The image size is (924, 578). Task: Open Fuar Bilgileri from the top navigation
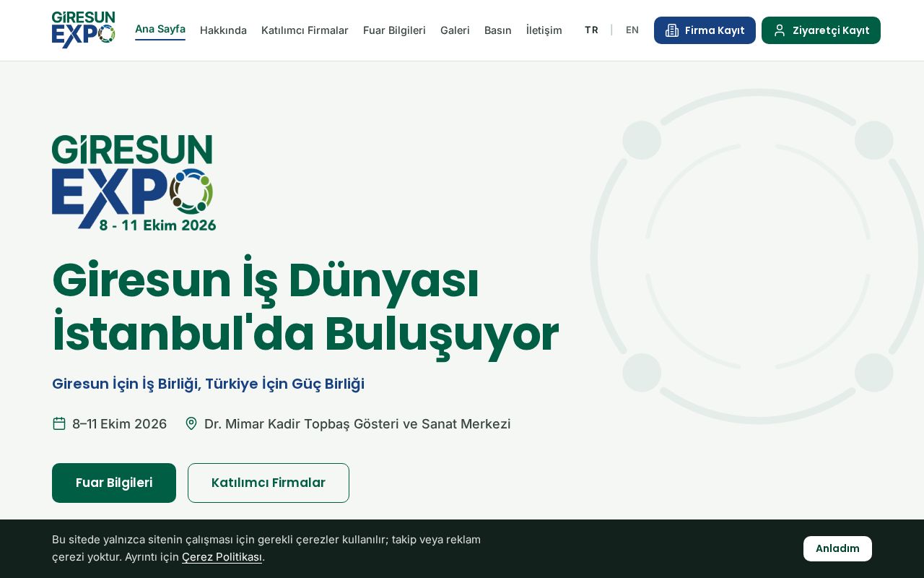394,30
